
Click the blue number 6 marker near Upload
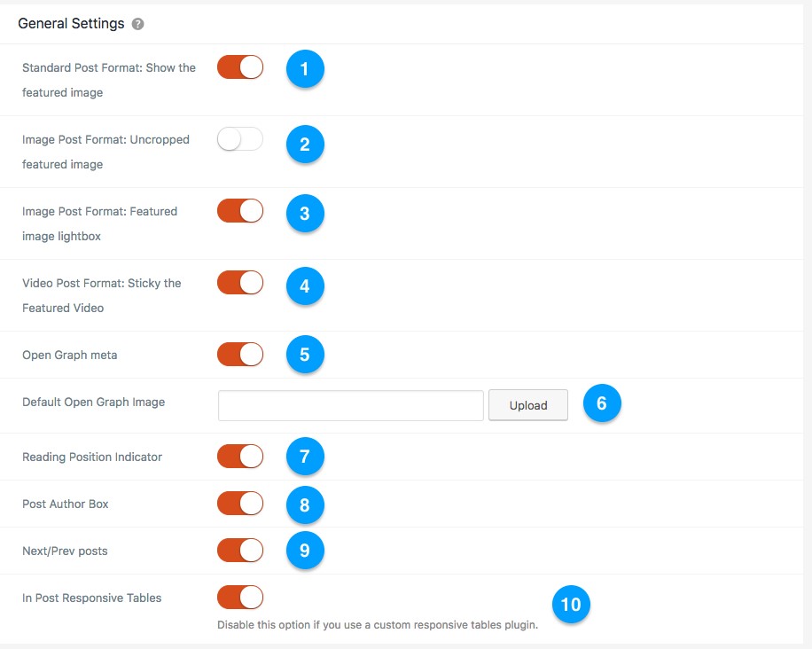pos(602,403)
